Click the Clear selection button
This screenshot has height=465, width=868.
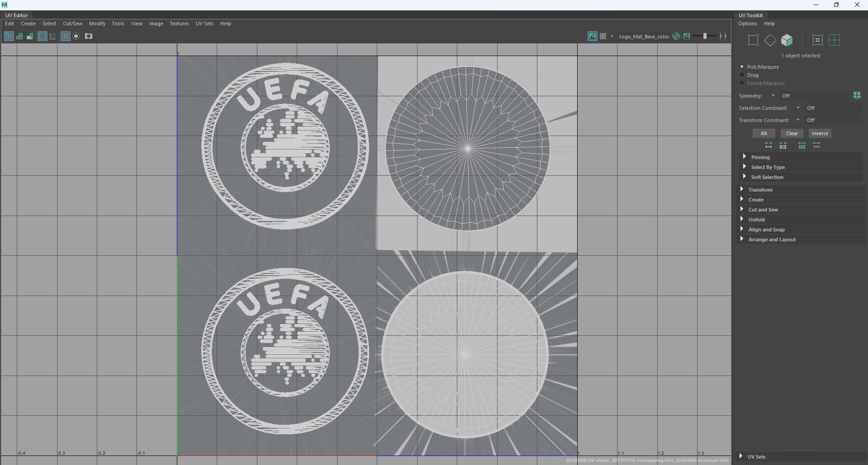click(792, 133)
